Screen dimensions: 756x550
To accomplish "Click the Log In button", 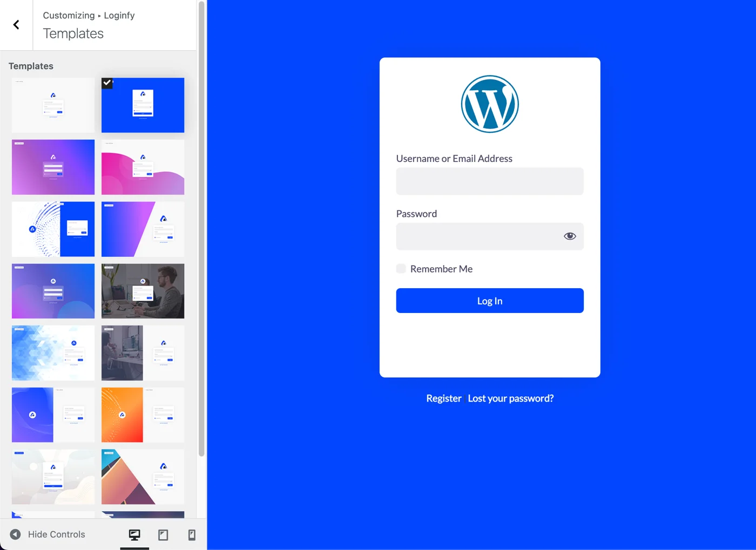I will click(490, 301).
